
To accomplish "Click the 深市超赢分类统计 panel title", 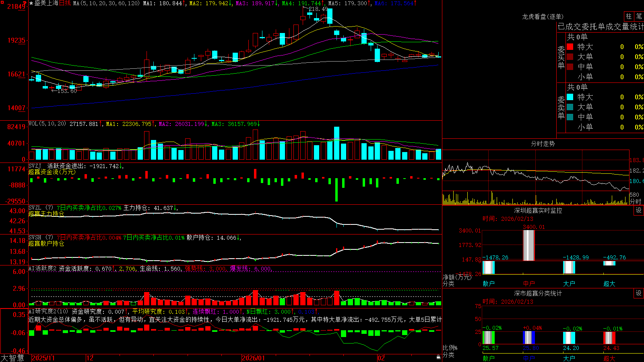I will [x=538, y=293].
